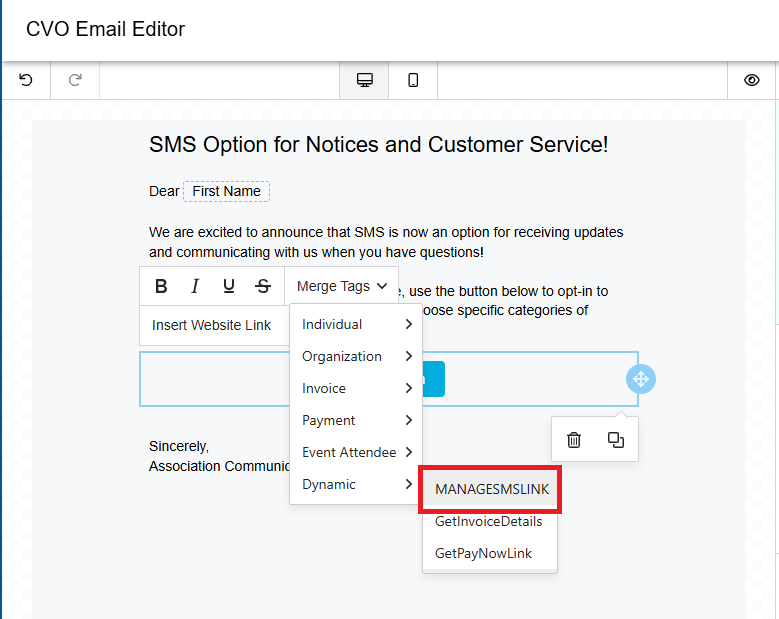This screenshot has height=619, width=779.
Task: Expand the Organization merge tags submenu
Action: coord(356,356)
